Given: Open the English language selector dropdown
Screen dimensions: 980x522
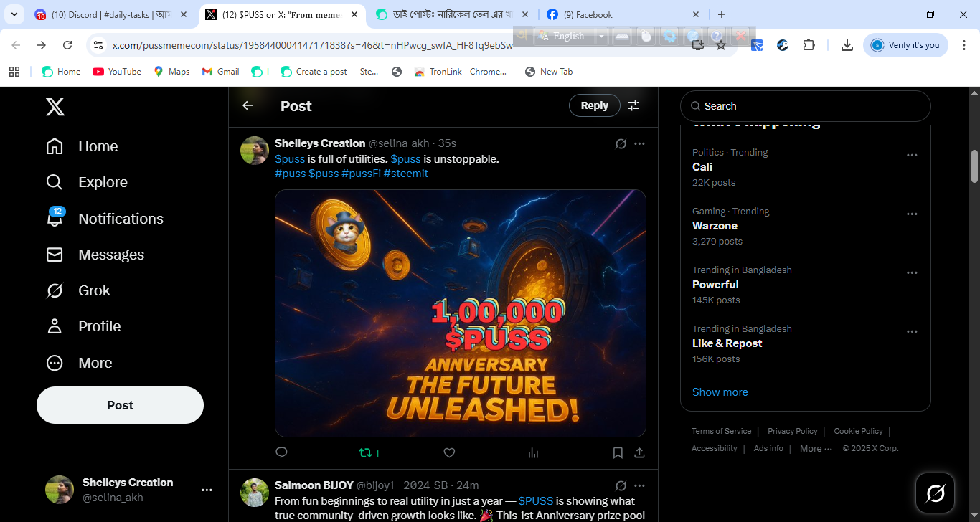Looking at the screenshot, I should coord(601,36).
